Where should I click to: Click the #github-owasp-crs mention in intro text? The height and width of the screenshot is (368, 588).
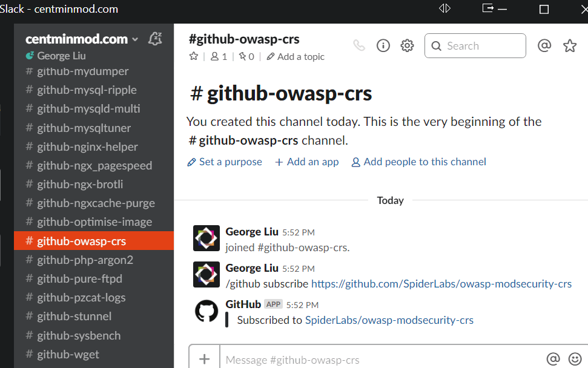click(244, 140)
